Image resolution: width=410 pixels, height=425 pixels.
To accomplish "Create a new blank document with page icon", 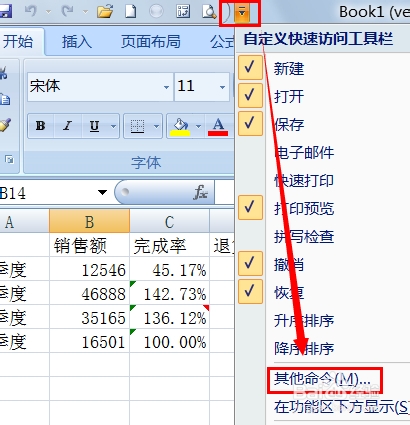I will [130, 12].
